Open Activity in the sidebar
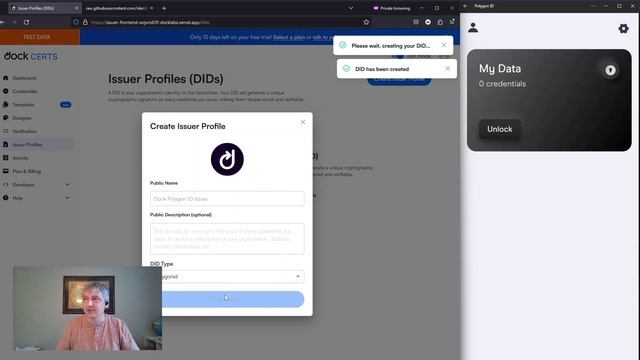Image resolution: width=640 pixels, height=360 pixels. pyautogui.click(x=20, y=158)
